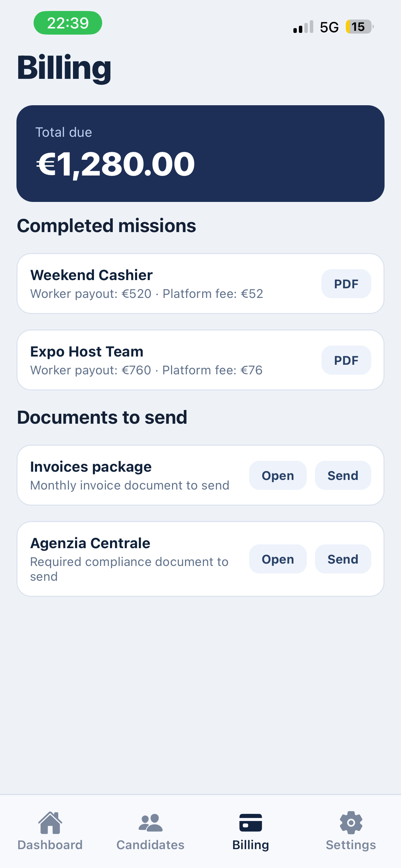Image resolution: width=401 pixels, height=868 pixels.
Task: Send the Invoices package
Action: click(343, 475)
